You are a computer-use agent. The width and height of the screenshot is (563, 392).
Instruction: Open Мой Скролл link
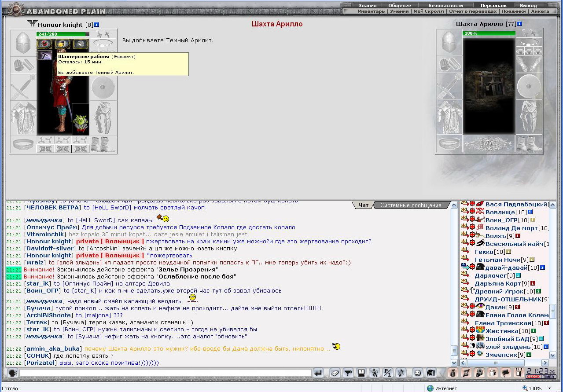(429, 11)
